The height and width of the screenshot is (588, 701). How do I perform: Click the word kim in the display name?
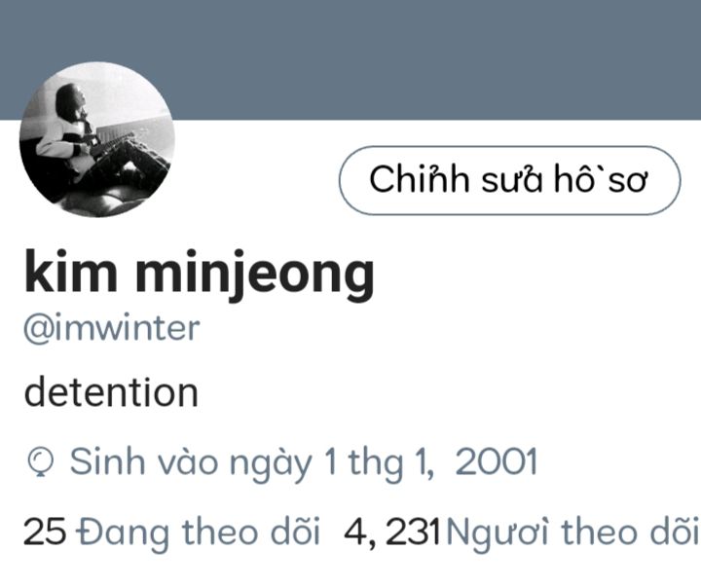pos(71,270)
